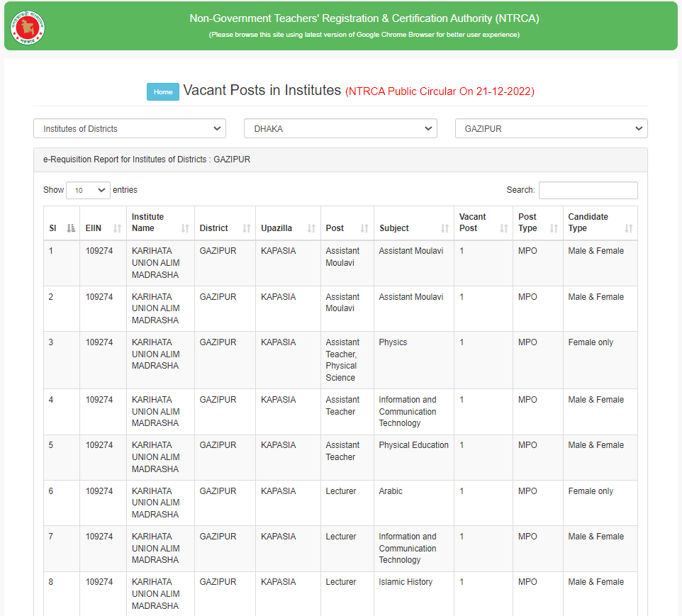682x616 pixels.
Task: Click the Subject header text
Action: tap(394, 228)
